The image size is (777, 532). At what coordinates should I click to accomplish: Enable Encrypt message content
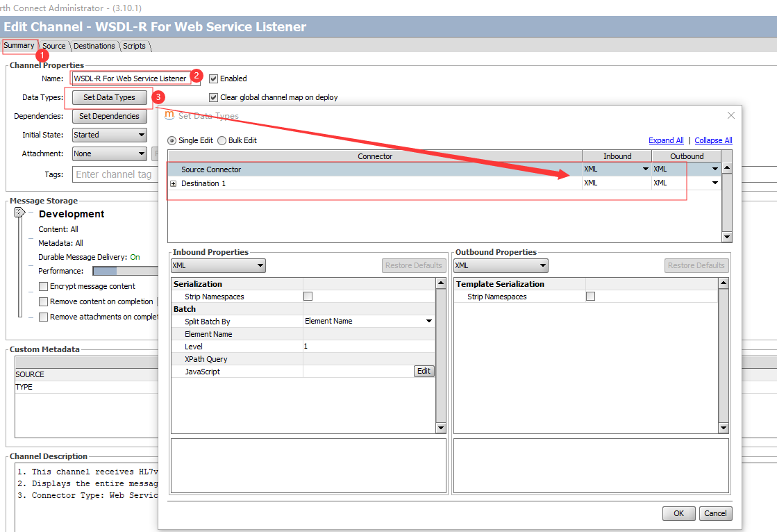(x=44, y=287)
